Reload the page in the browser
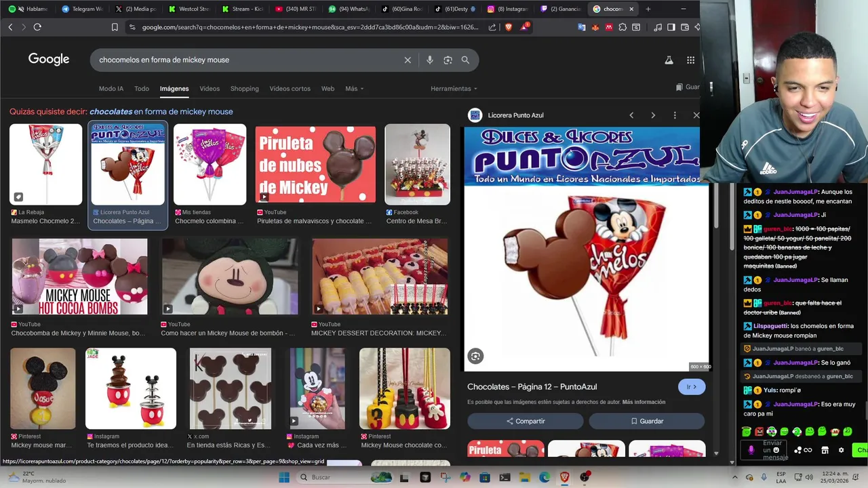This screenshot has height=488, width=868. pyautogui.click(x=37, y=27)
